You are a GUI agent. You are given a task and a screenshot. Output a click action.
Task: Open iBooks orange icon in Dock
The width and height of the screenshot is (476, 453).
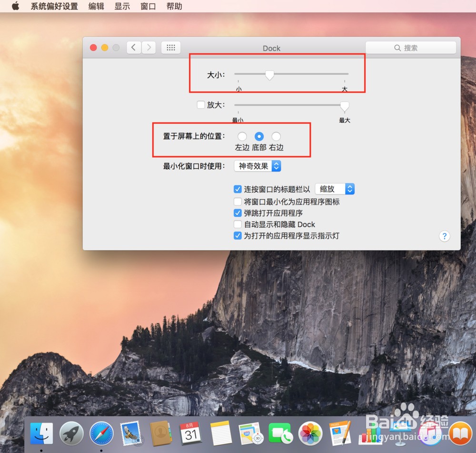(x=460, y=433)
